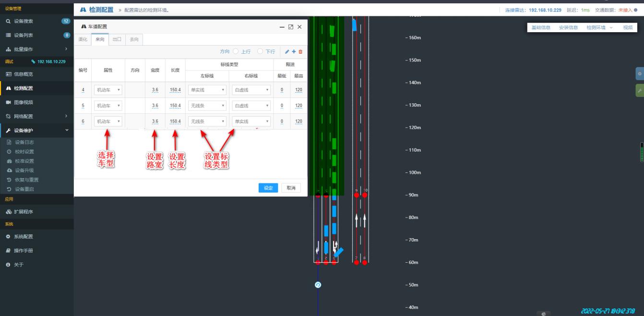Viewport: 644px width, 316px height.
Task: Click the red trash icon to delete lane
Action: 300,51
